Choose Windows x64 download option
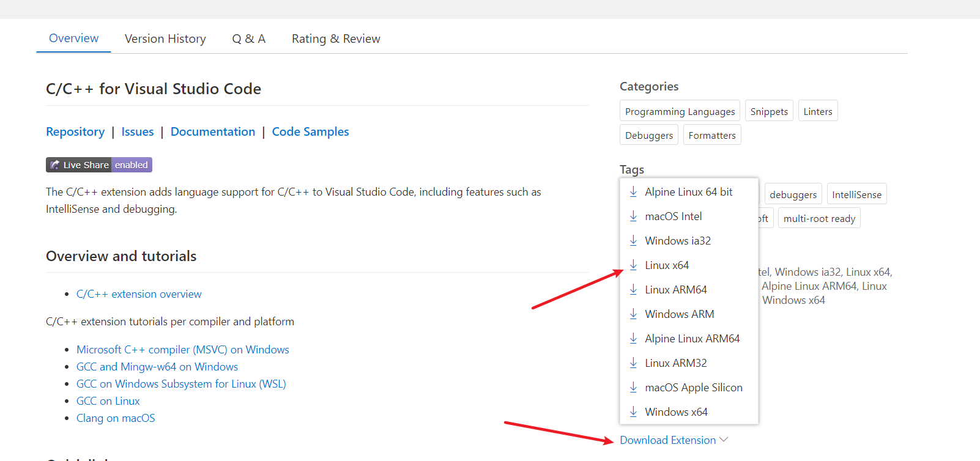 coord(689,412)
